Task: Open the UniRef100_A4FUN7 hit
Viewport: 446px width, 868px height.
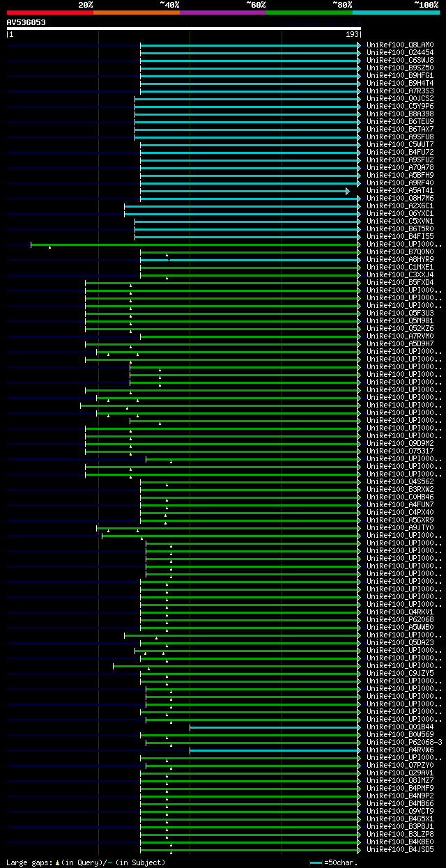Action: click(400, 504)
